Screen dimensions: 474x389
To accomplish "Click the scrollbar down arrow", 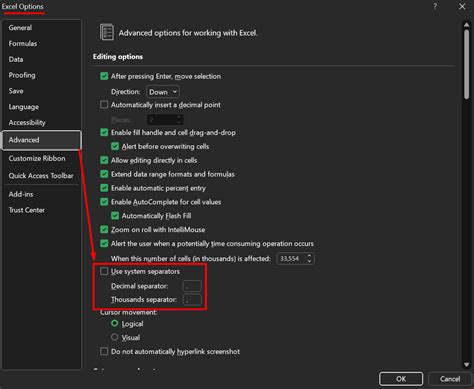I will click(x=466, y=365).
